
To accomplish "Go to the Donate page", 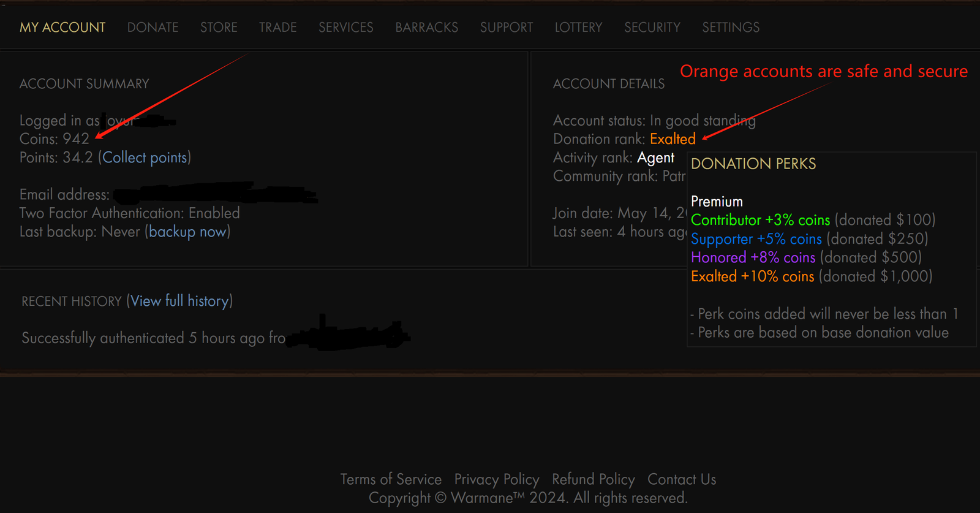I will pyautogui.click(x=153, y=28).
